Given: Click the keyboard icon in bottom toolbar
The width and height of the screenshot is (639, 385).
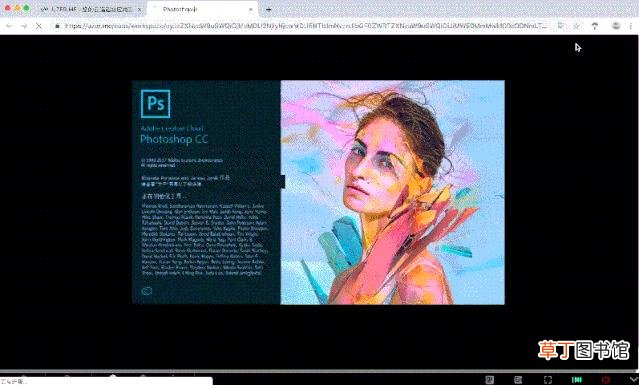Looking at the screenshot, I should coord(489,380).
